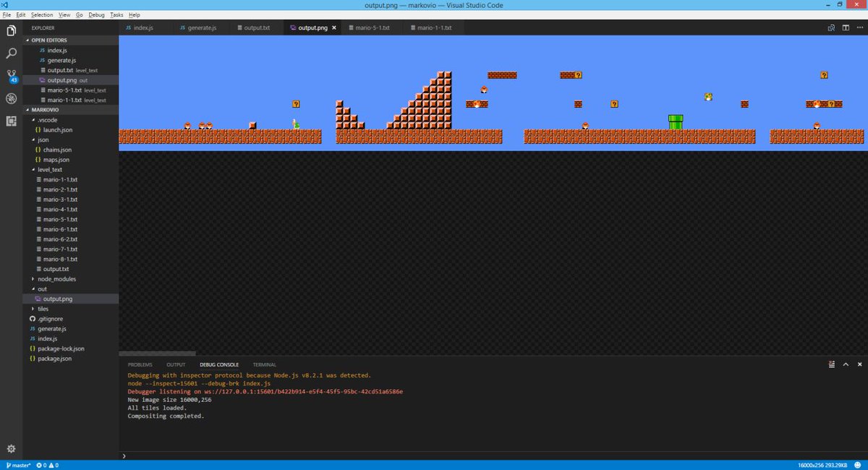Click the JS icon of generate.js in file tree
Image resolution: width=868 pixels, height=470 pixels.
pos(32,328)
